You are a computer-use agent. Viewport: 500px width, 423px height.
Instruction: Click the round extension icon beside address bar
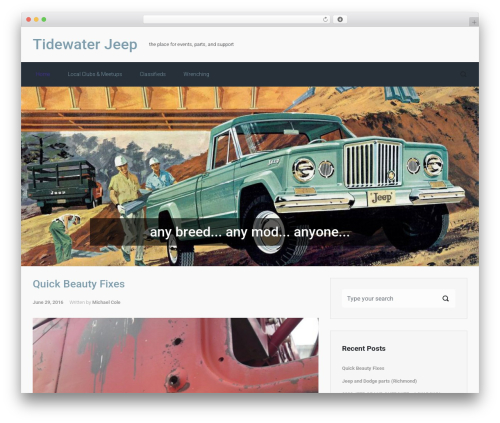[340, 19]
